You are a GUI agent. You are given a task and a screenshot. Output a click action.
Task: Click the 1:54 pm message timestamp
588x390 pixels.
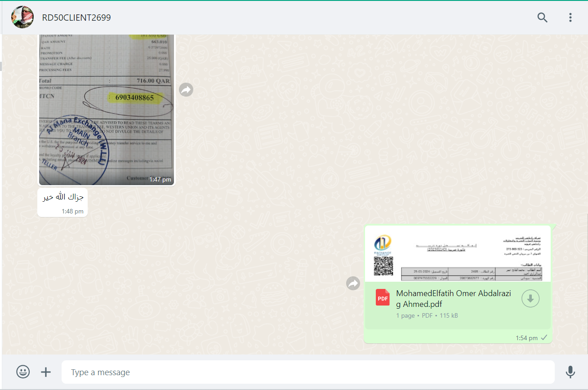(527, 338)
